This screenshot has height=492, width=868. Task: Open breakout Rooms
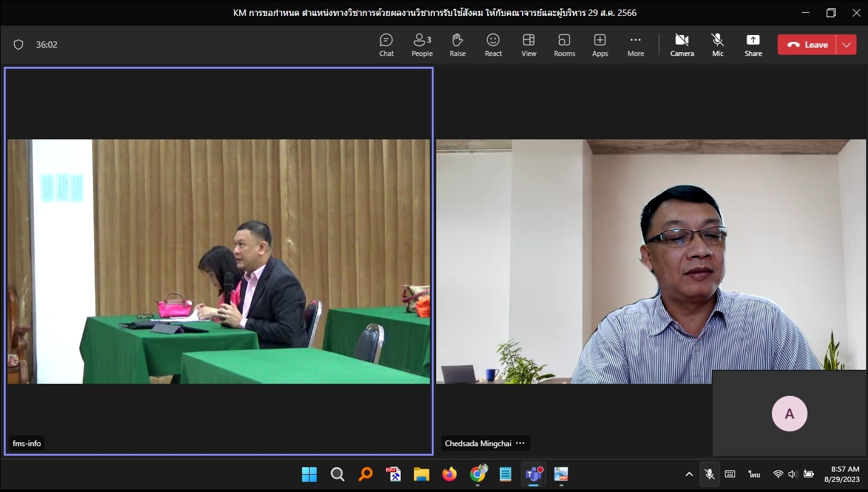(x=564, y=45)
